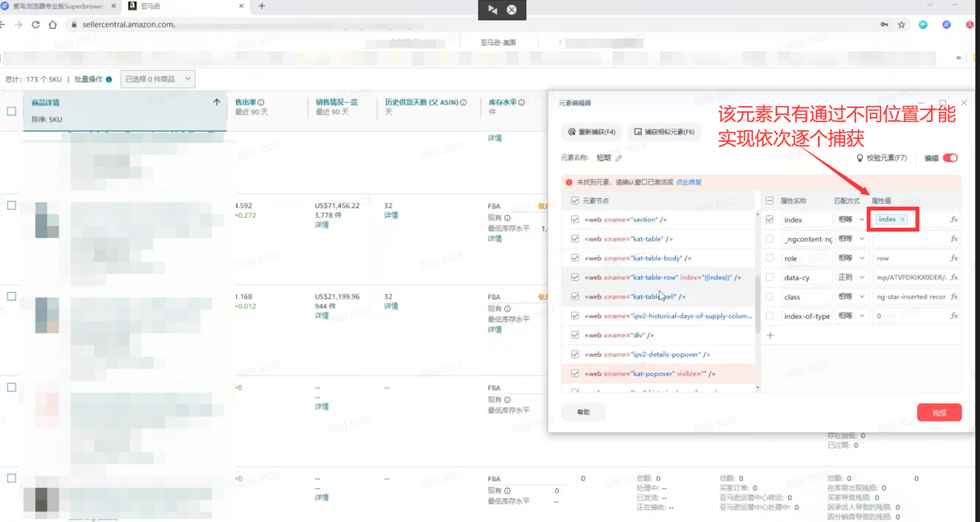Click the browser home icon
This screenshot has height=522, width=980.
coord(53,24)
